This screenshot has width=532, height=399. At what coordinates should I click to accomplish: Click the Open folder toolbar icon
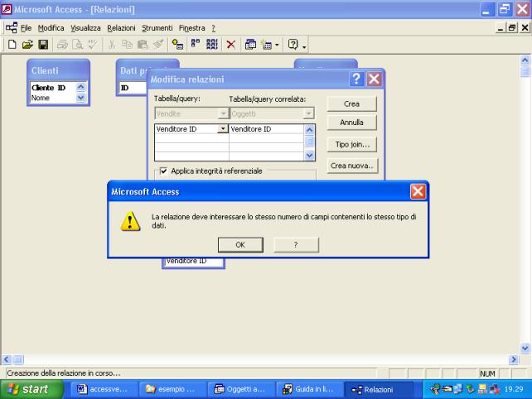point(28,45)
